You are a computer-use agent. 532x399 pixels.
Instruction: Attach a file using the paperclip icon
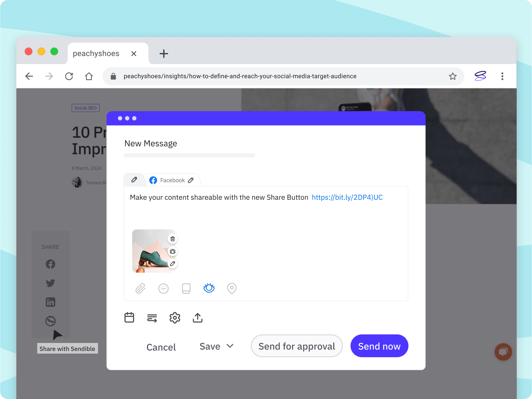coord(141,288)
